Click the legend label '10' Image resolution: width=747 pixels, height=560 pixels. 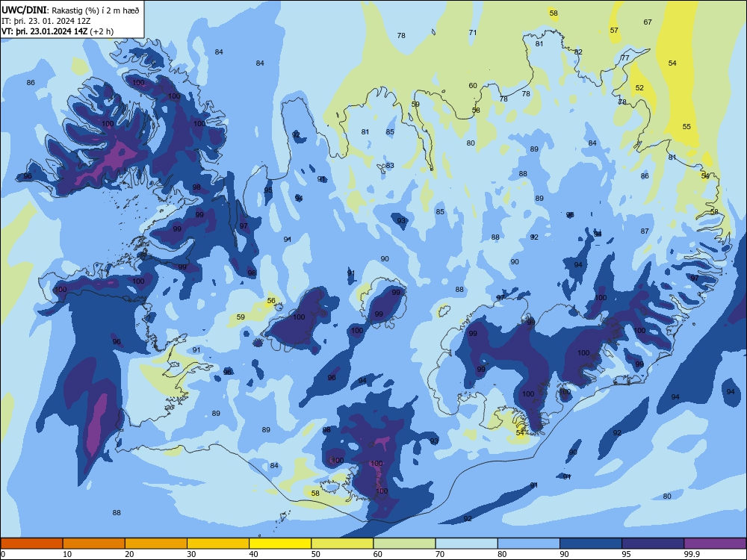pos(67,554)
